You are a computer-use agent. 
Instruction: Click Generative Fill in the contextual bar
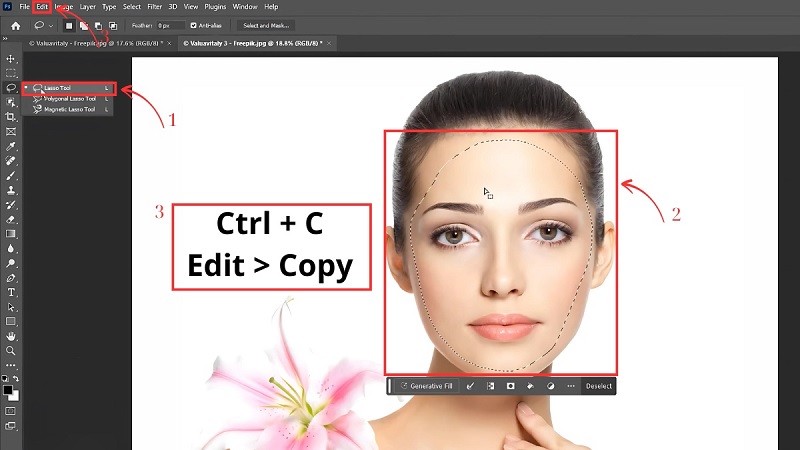click(x=427, y=386)
